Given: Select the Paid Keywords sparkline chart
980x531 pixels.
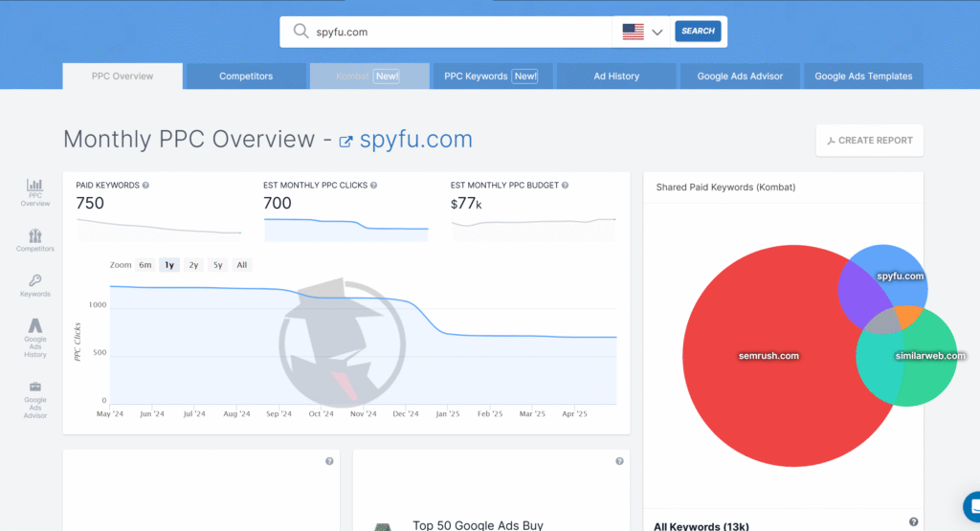Looking at the screenshot, I should pyautogui.click(x=159, y=230).
